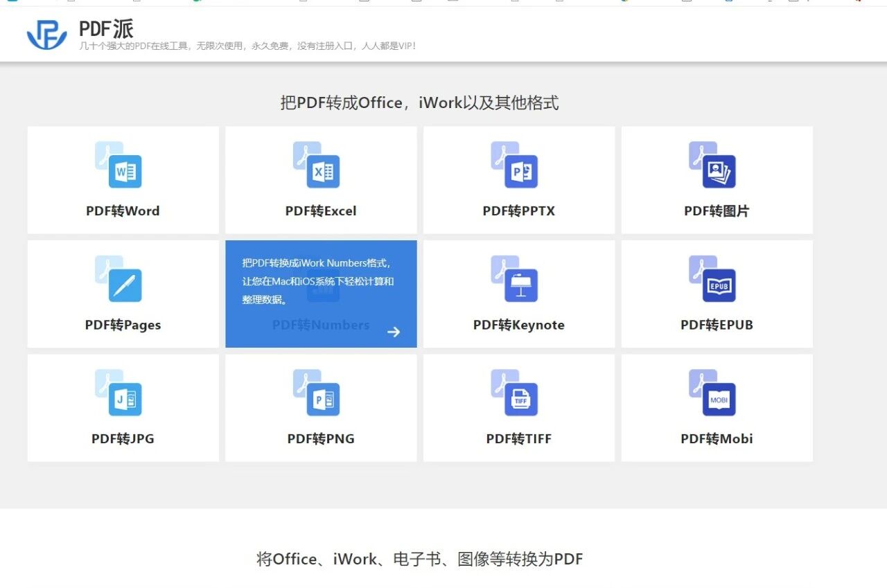
Task: Click the arrow on PDF转Numbers card
Action: tap(394, 332)
